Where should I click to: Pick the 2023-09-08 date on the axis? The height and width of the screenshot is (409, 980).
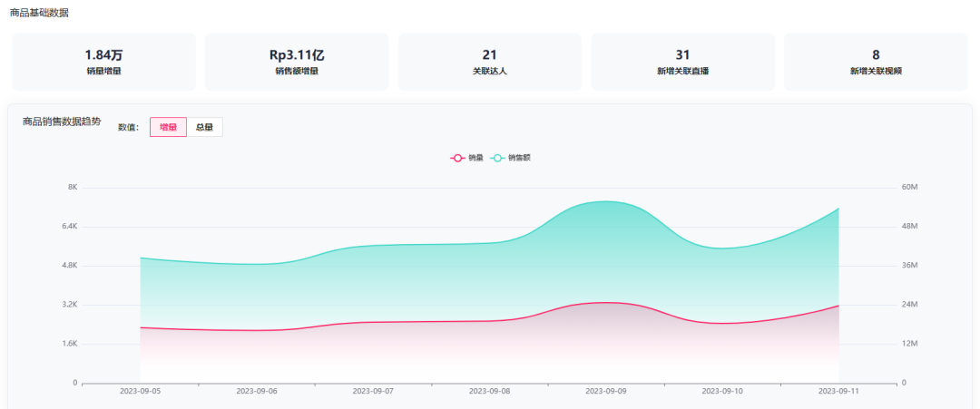click(x=489, y=392)
